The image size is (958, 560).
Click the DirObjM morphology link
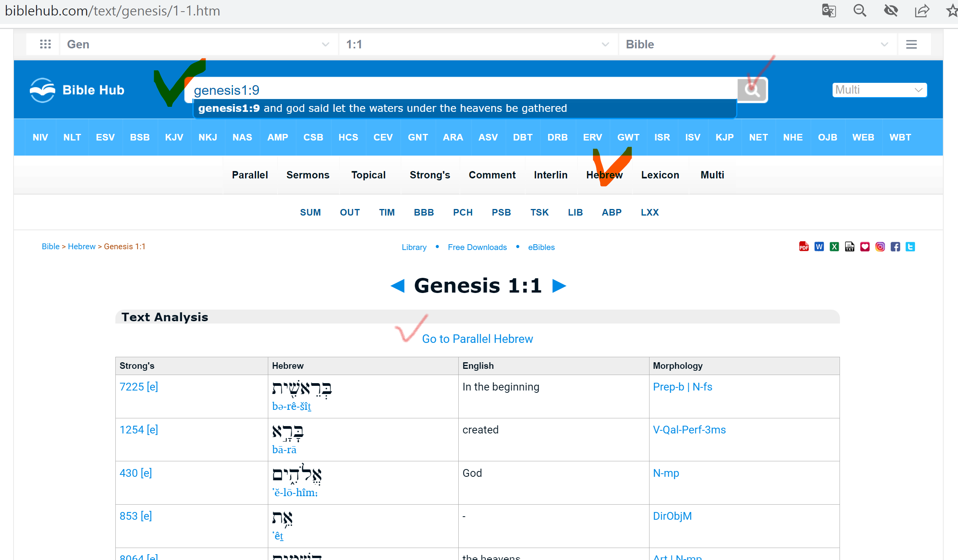tap(672, 516)
